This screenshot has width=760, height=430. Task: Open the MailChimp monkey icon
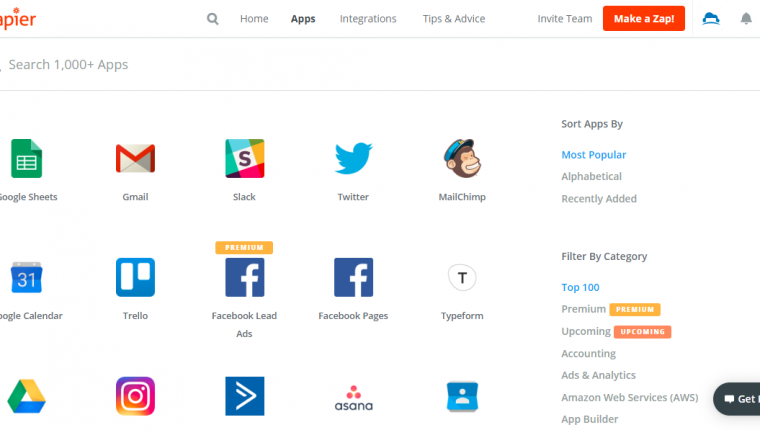point(462,158)
